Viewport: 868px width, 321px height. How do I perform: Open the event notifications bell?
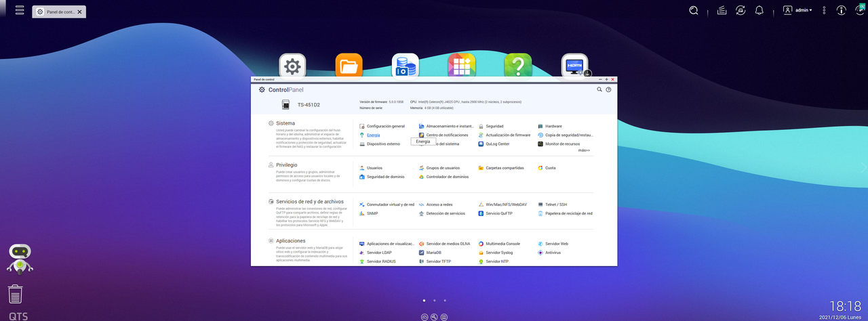coord(759,10)
